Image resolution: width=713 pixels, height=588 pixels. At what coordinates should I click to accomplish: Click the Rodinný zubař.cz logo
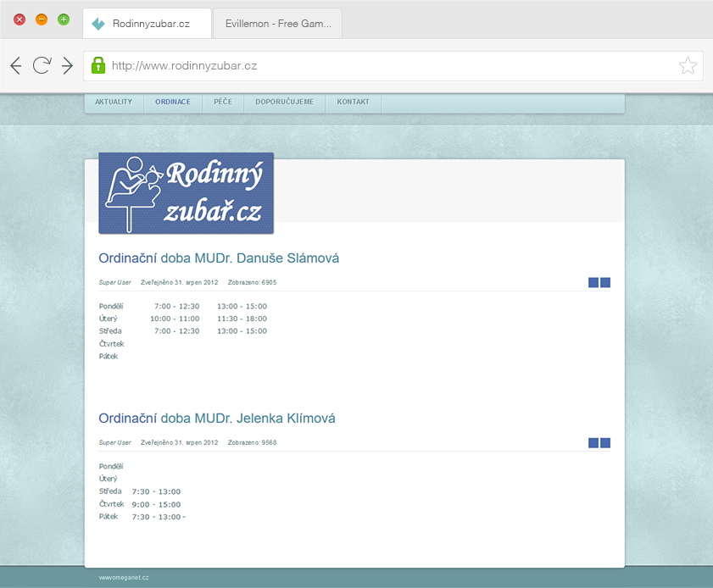[x=186, y=193]
